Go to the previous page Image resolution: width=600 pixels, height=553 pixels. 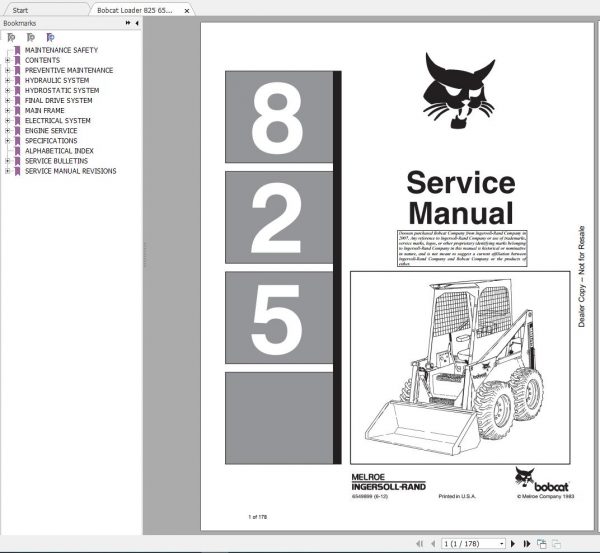point(433,543)
